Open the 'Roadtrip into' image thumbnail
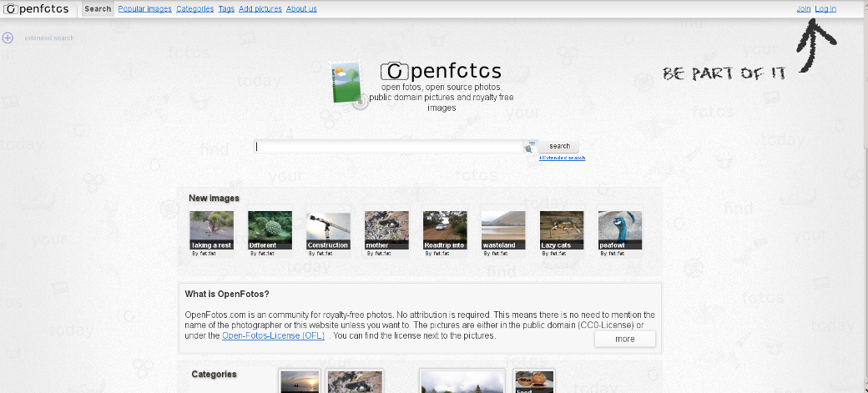 coord(445,229)
